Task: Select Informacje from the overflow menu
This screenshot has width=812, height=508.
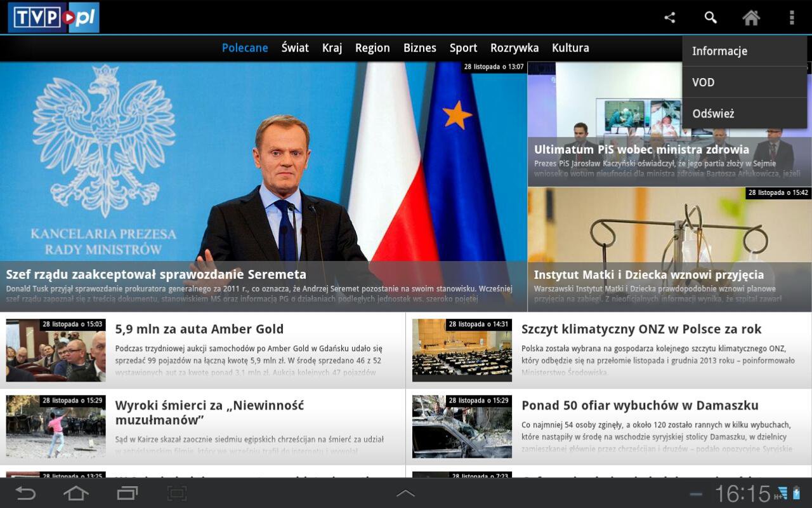Action: point(745,51)
